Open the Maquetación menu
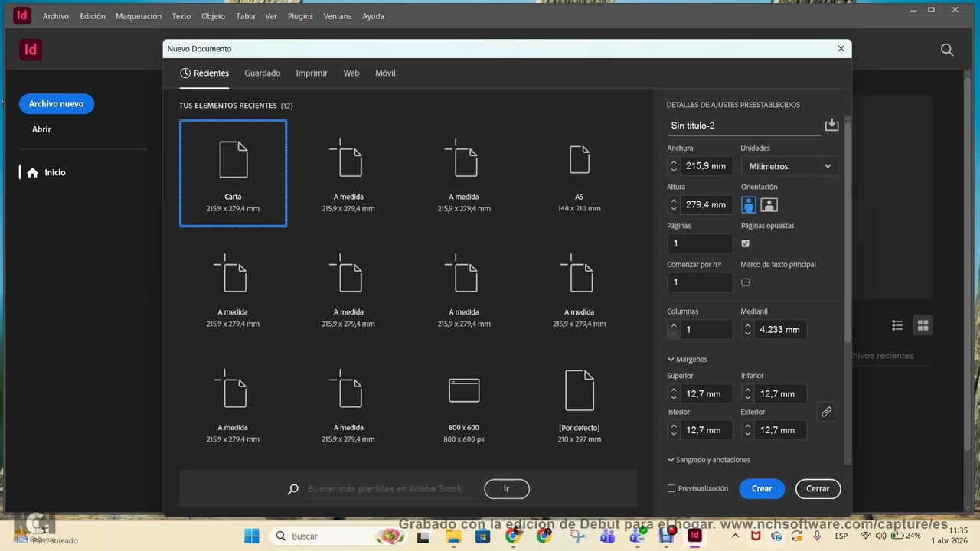This screenshot has width=980, height=551. tap(139, 16)
